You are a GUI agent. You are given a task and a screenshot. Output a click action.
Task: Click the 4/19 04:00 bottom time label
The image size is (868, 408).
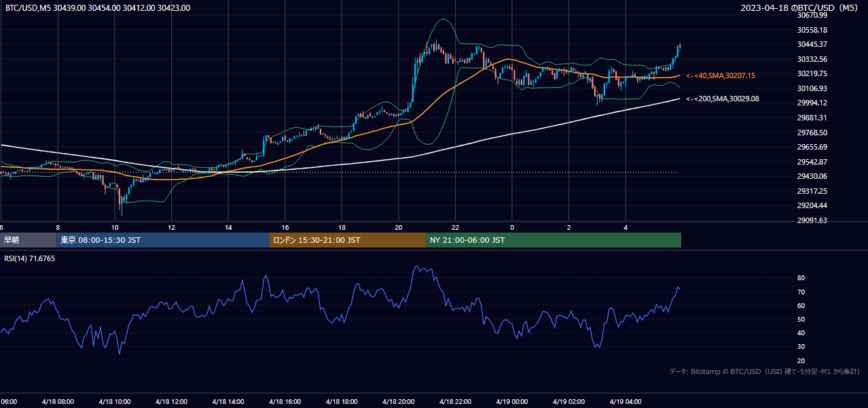[626, 402]
